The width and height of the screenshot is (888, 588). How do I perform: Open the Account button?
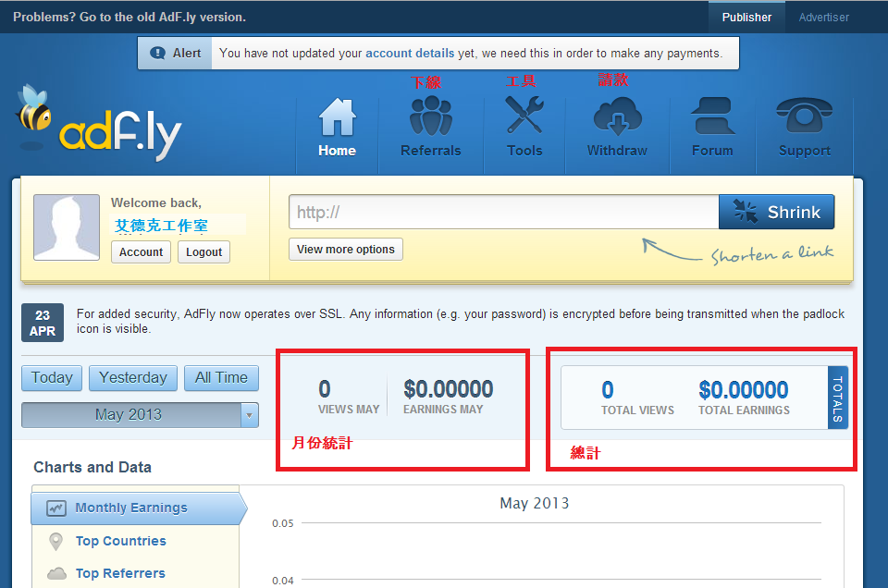tap(141, 251)
